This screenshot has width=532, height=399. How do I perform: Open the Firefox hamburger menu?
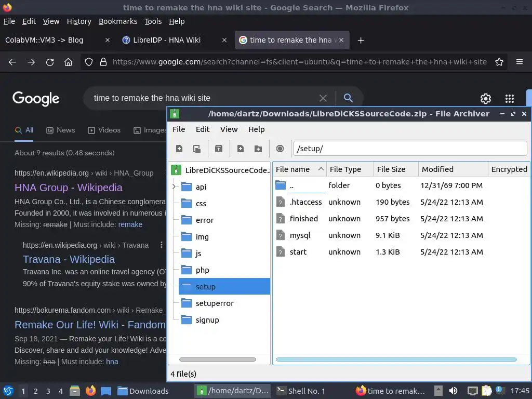point(520,62)
